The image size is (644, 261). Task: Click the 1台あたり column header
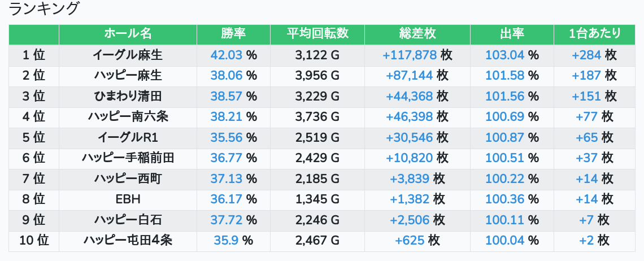[x=595, y=34]
